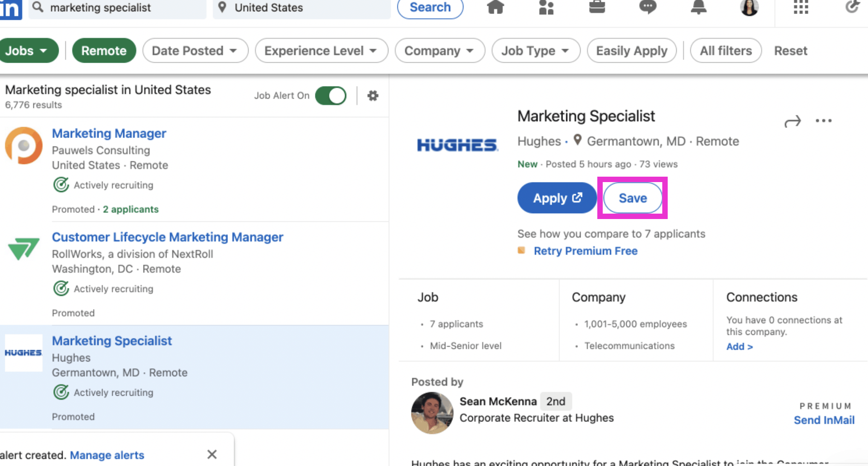868x466 pixels.
Task: Save the Marketing Specialist job
Action: pyautogui.click(x=633, y=198)
